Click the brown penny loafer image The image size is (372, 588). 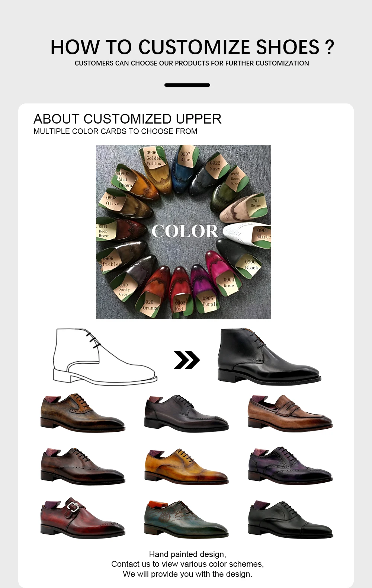coord(290,413)
